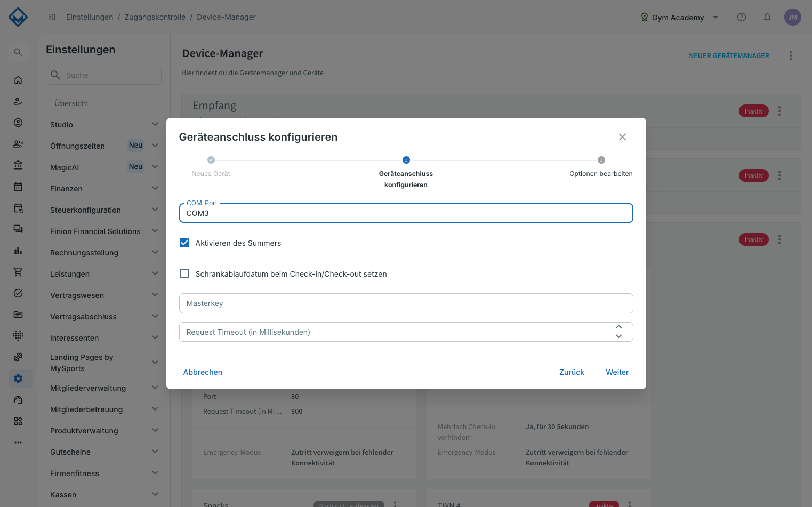Open the bank building icon in rail

pos(18,165)
